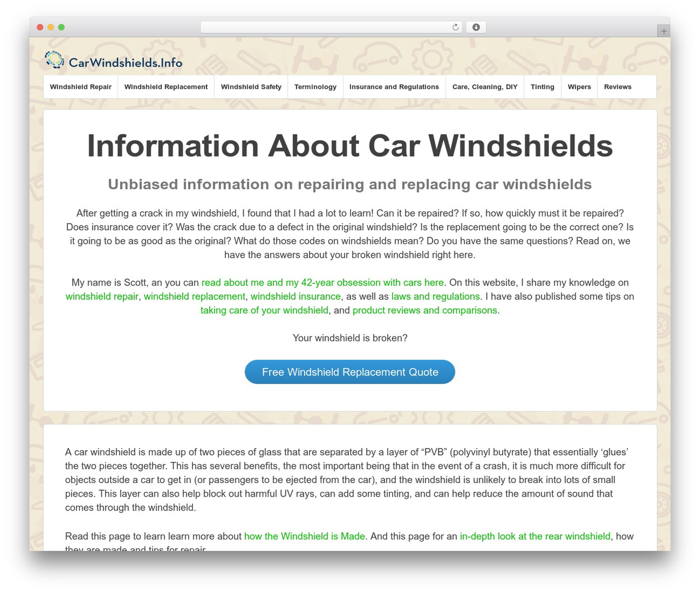
Task: Click the browser reload icon
Action: point(456,27)
